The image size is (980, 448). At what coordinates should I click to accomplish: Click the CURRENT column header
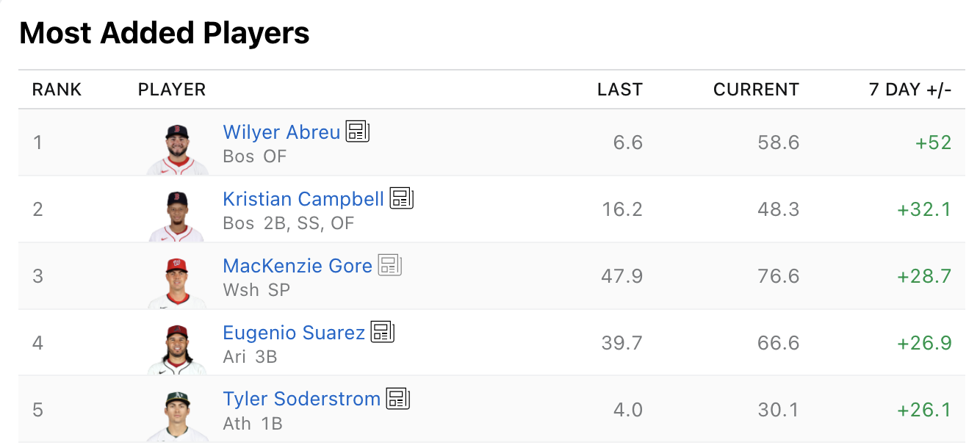(x=756, y=90)
